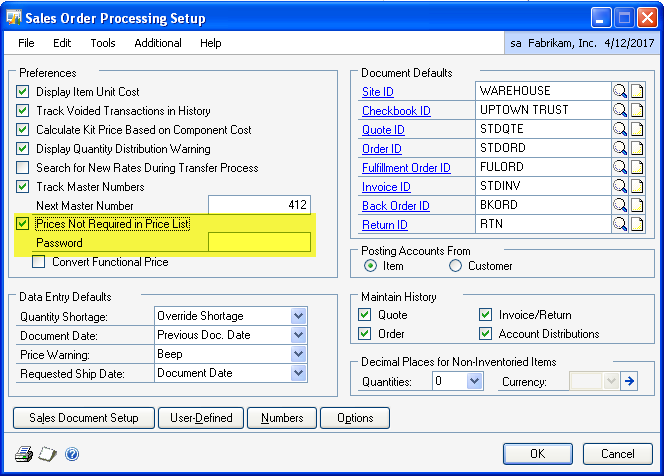This screenshot has height=476, width=664.
Task: Follow the Site ID link
Action: [x=378, y=92]
